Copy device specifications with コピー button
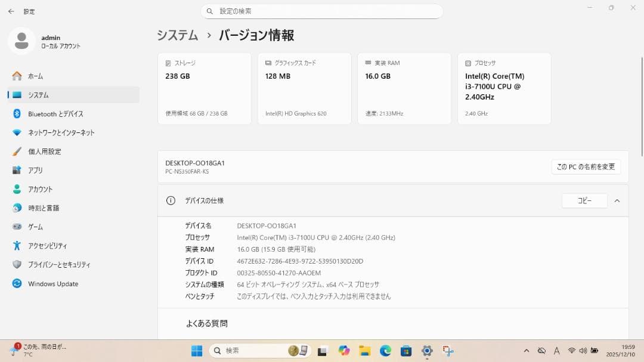 pos(584,201)
